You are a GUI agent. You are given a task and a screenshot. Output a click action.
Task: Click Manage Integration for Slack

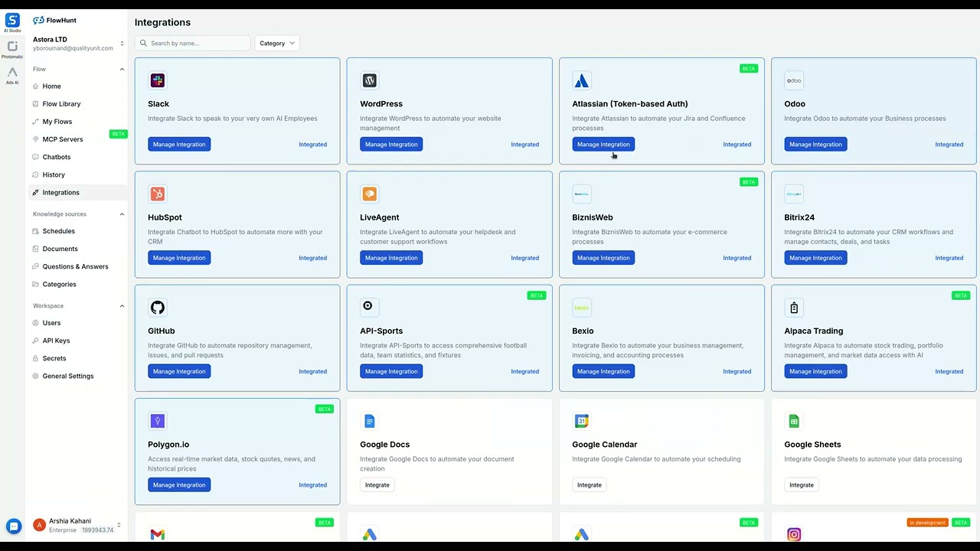179,144
